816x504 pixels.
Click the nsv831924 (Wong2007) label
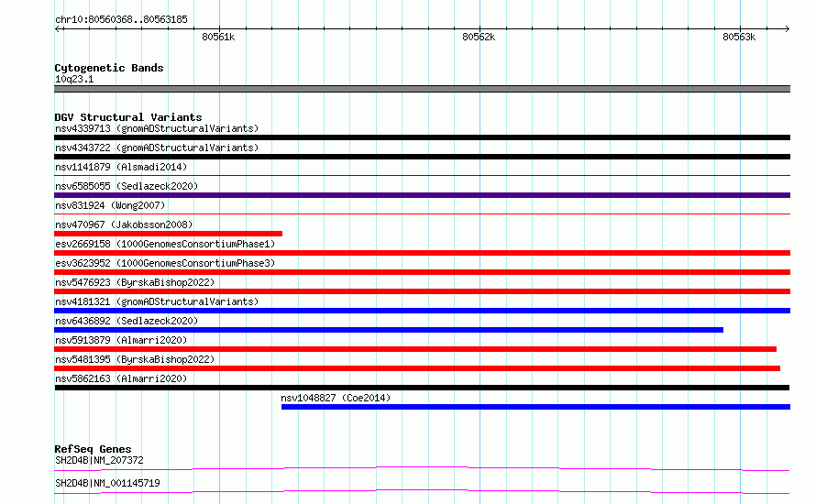click(110, 205)
